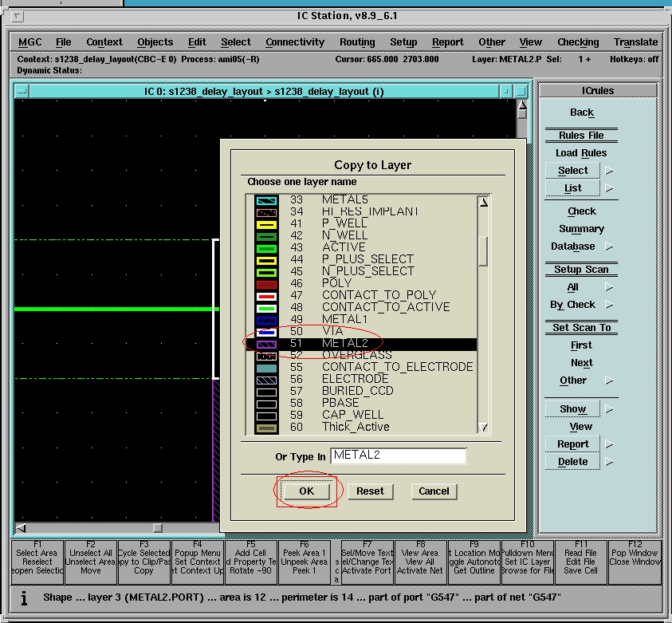The width and height of the screenshot is (672, 623).
Task: Choose the ELECTRODE layer entry
Action: coord(355,379)
